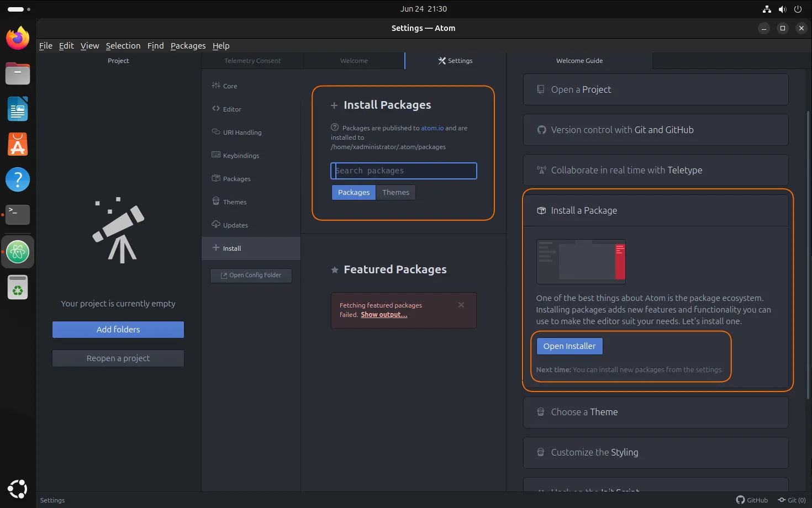Open power menu in top bar

pos(798,9)
